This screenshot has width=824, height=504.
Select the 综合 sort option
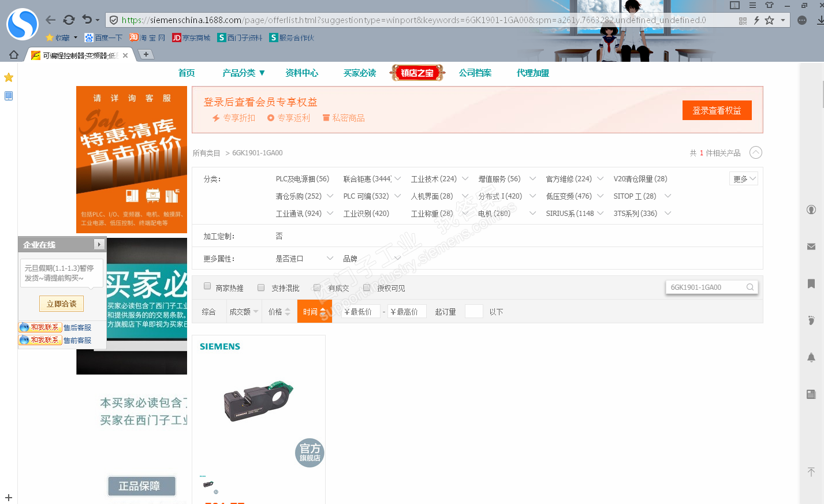tap(208, 312)
